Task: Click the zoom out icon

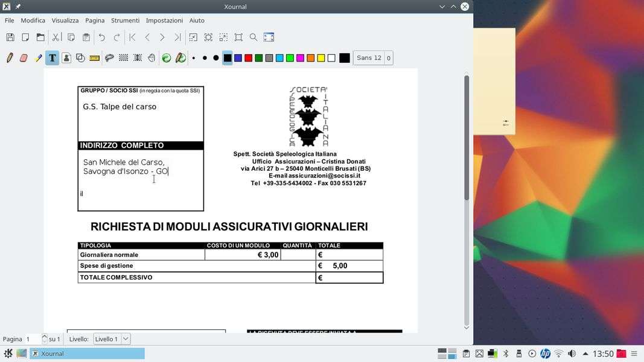Action: click(193, 37)
